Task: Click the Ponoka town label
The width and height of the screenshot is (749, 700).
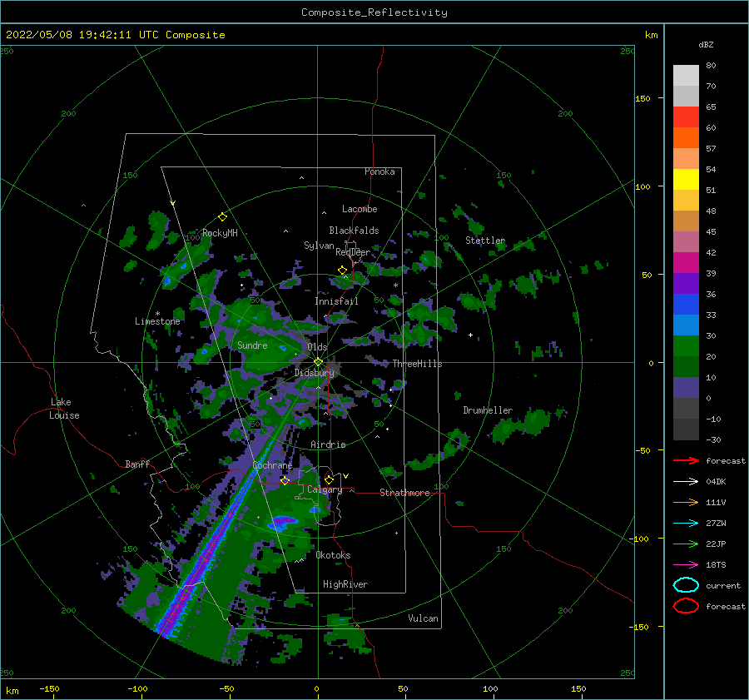Action: coord(379,171)
